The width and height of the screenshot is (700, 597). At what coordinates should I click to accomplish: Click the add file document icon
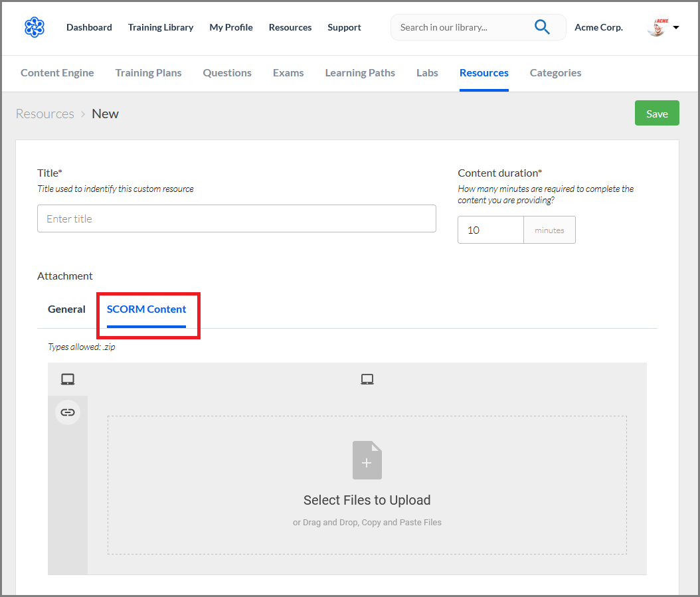(367, 460)
